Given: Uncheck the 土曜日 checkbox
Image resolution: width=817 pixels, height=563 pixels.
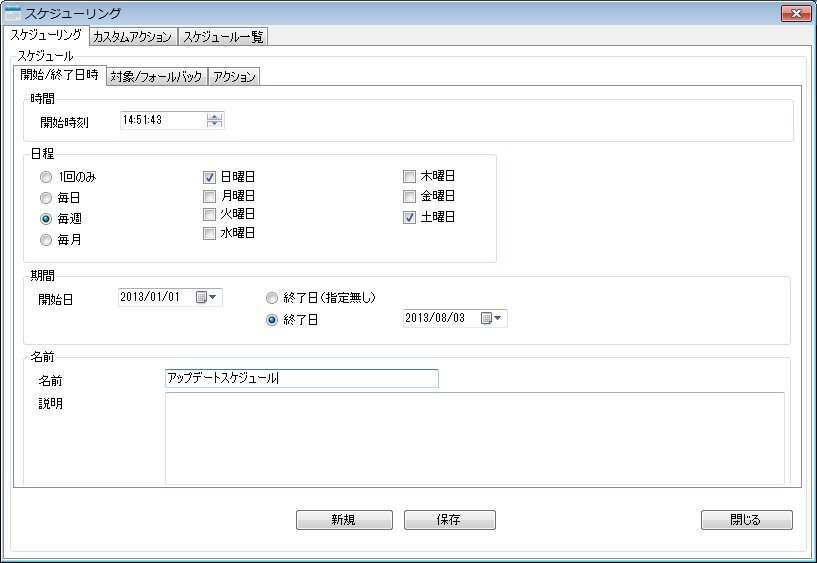Looking at the screenshot, I should click(410, 217).
